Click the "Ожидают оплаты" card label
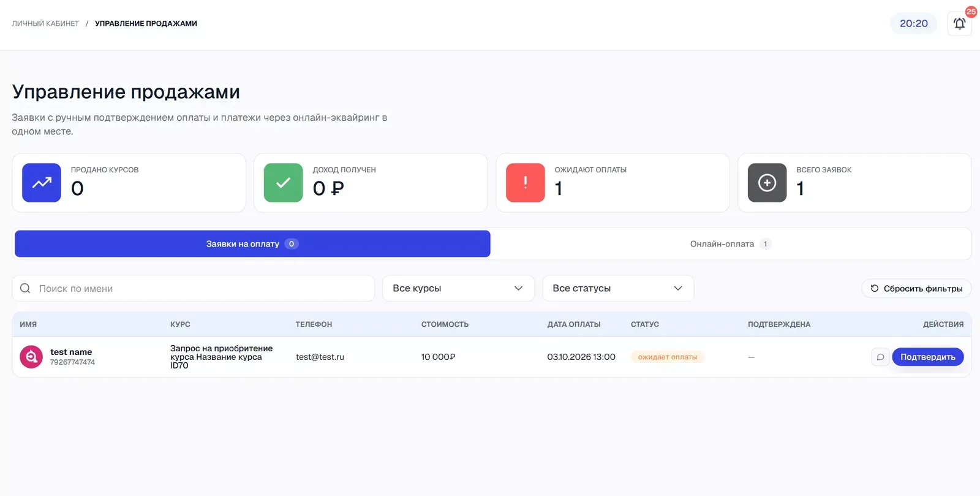980x496 pixels. tap(590, 170)
